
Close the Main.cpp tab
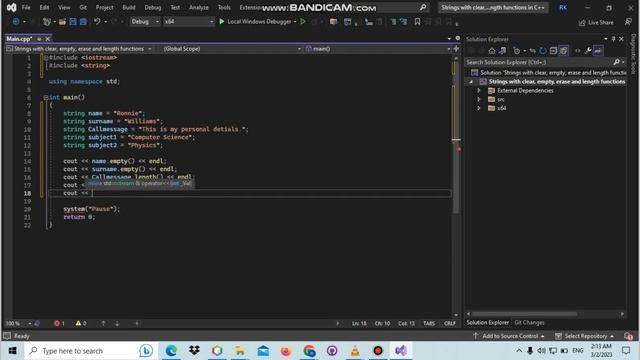pos(48,39)
